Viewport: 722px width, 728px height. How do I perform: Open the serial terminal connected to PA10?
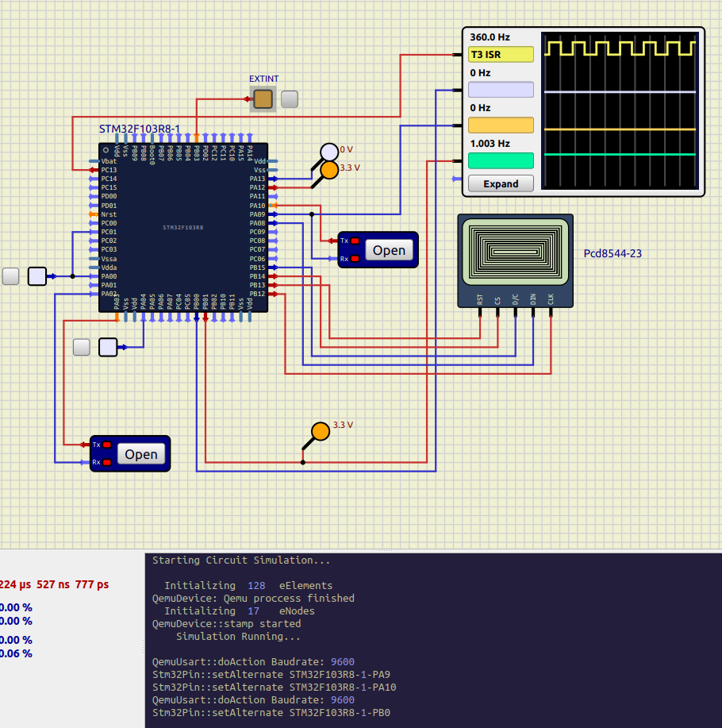(389, 250)
